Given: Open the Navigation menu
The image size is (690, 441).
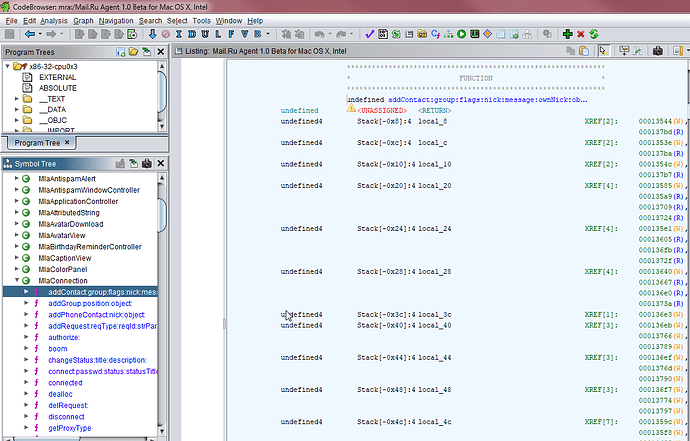Looking at the screenshot, I should [x=116, y=21].
